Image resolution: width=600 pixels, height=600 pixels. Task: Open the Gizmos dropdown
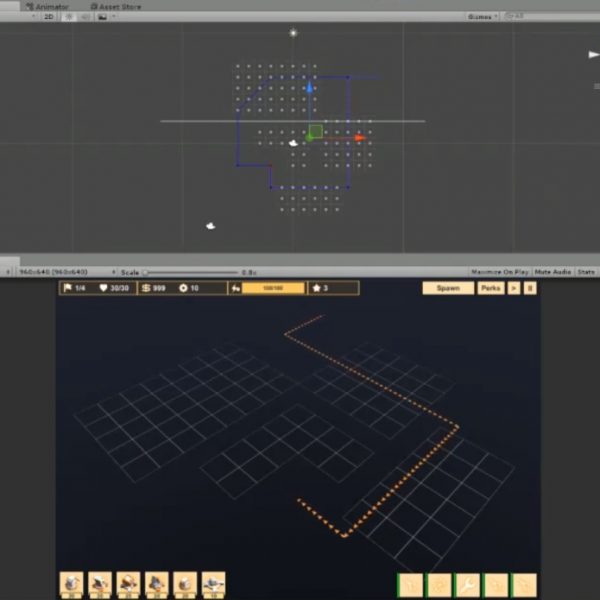point(482,17)
